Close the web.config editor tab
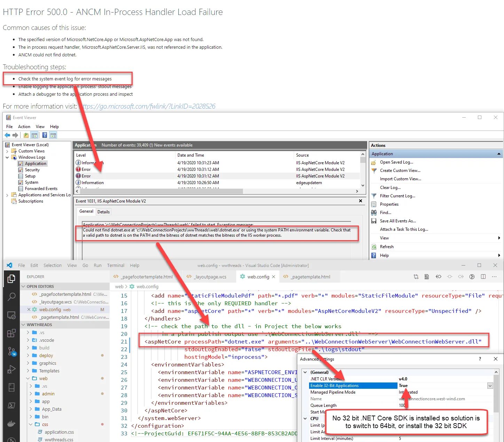The width and height of the screenshot is (504, 442). (x=274, y=277)
